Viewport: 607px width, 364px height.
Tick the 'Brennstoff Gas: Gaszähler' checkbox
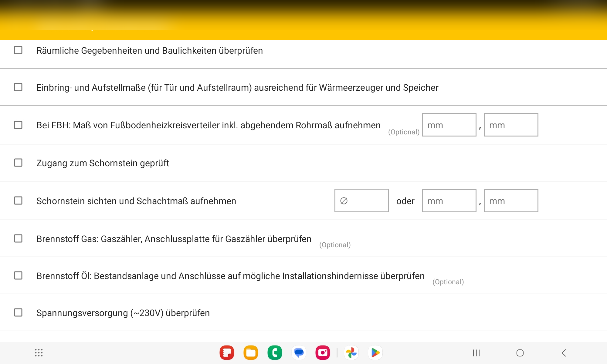click(x=18, y=238)
